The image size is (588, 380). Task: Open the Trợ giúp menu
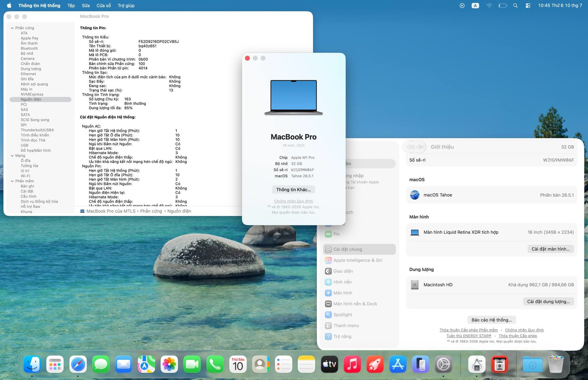pyautogui.click(x=126, y=5)
